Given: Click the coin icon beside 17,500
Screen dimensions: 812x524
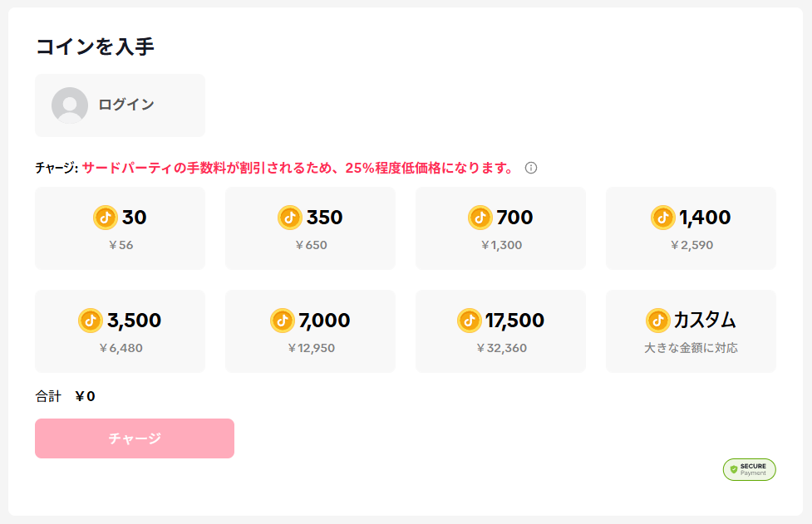Looking at the screenshot, I should click(x=470, y=321).
